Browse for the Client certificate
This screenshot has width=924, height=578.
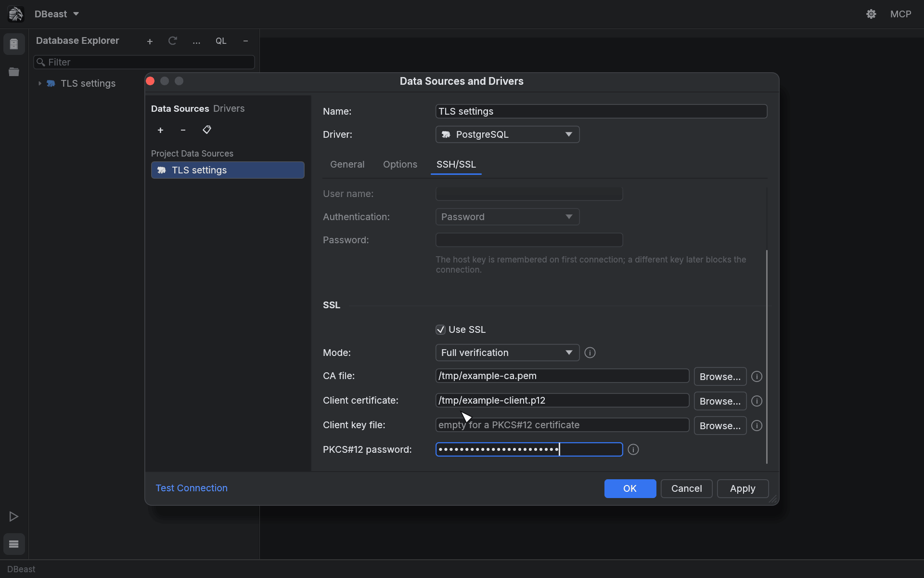click(720, 401)
